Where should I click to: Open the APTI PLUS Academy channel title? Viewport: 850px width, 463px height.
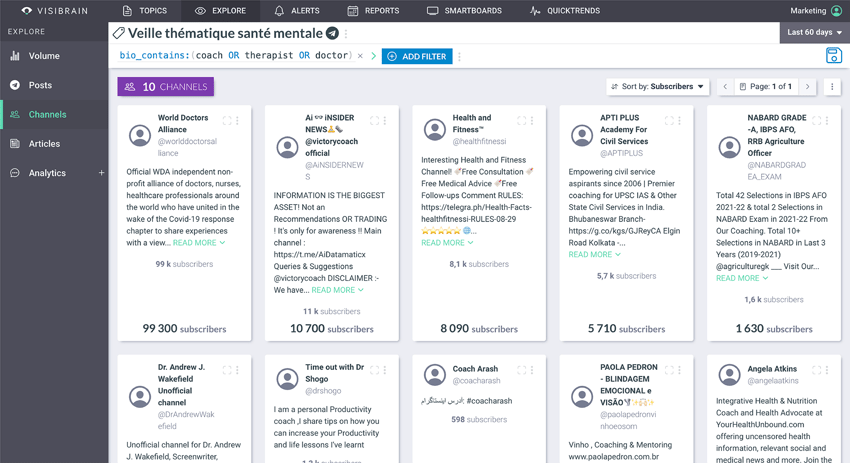click(624, 130)
